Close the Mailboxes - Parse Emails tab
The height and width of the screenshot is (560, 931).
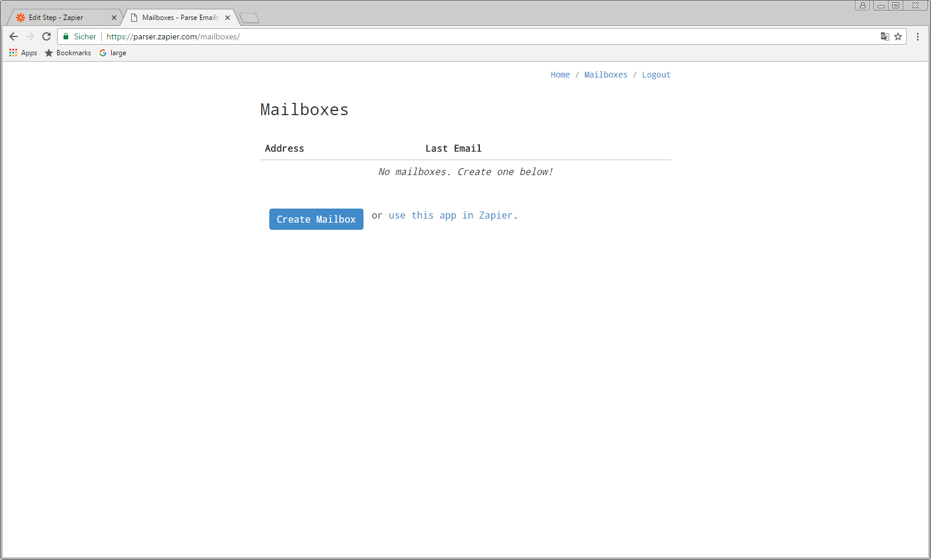pyautogui.click(x=228, y=18)
